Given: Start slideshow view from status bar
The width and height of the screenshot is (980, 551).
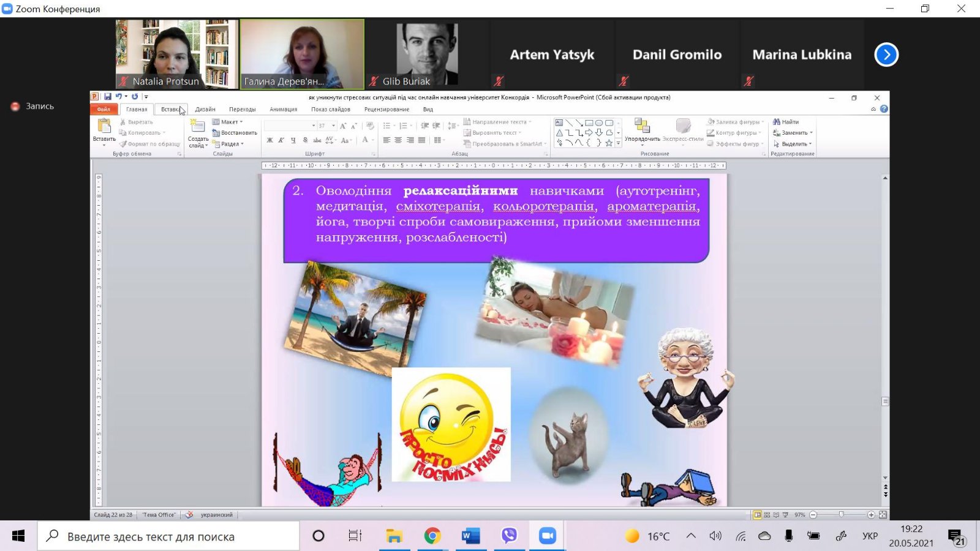Looking at the screenshot, I should (x=785, y=515).
